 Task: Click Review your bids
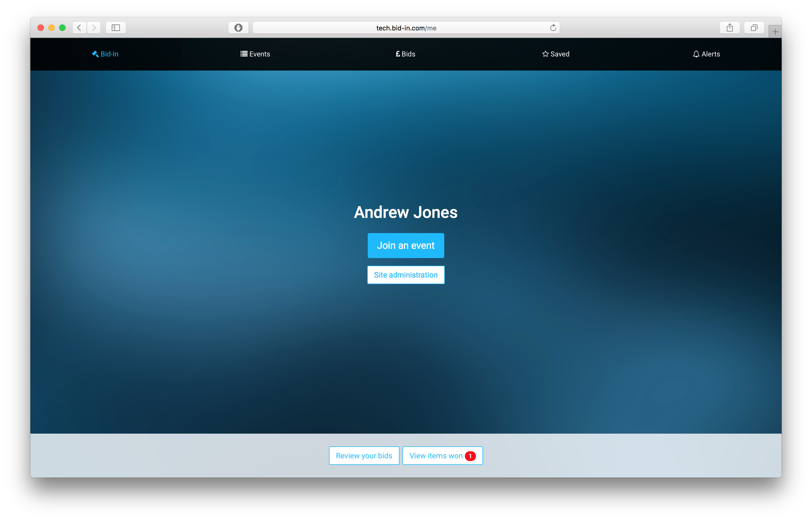click(x=364, y=456)
